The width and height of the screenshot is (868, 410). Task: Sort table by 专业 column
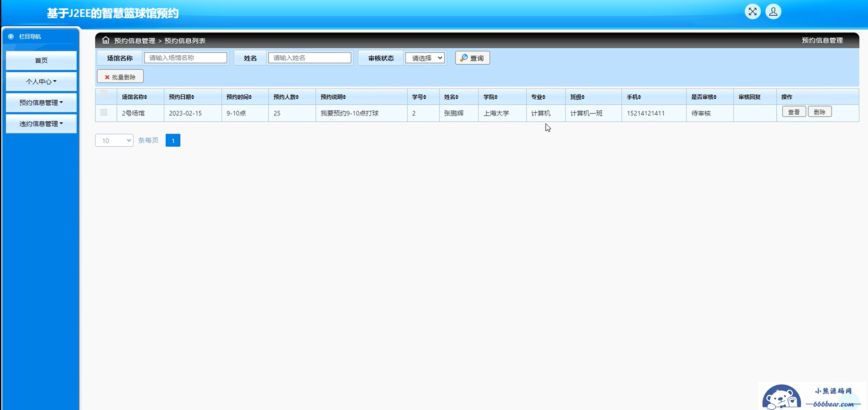[x=539, y=97]
